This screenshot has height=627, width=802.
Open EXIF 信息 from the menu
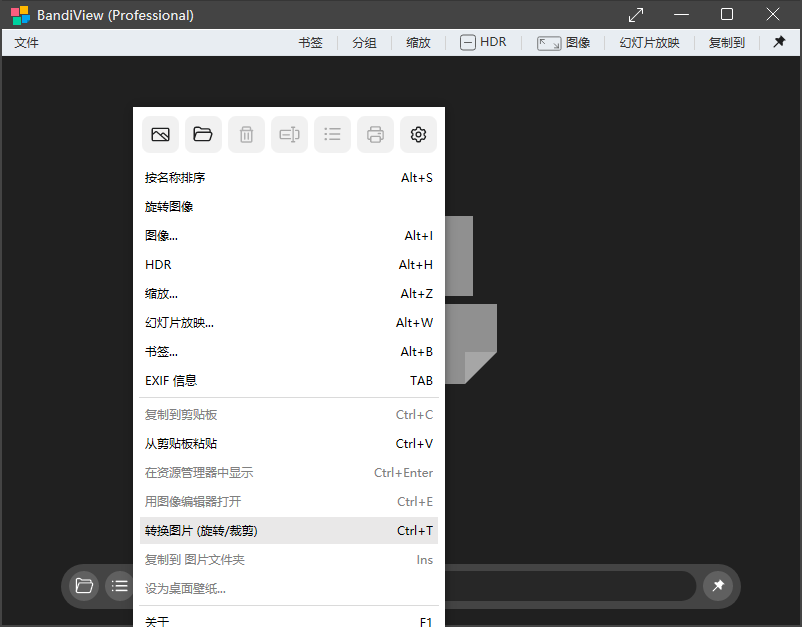pyautogui.click(x=288, y=380)
